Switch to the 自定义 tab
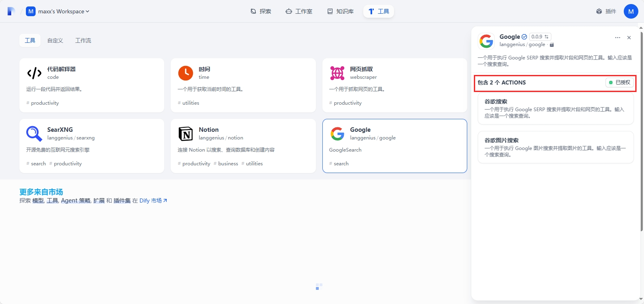Screen dimensions: 644x304 click(55, 40)
